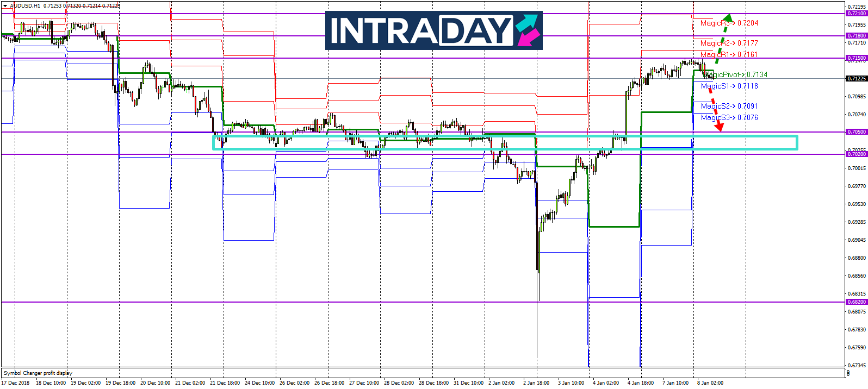Screen dimensions: 868x389
Task: Click the 27 Dec 10:00 time label
Action: pos(364,383)
